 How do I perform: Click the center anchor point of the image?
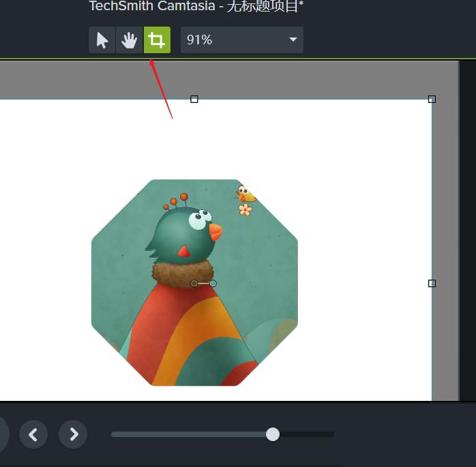[194, 284]
